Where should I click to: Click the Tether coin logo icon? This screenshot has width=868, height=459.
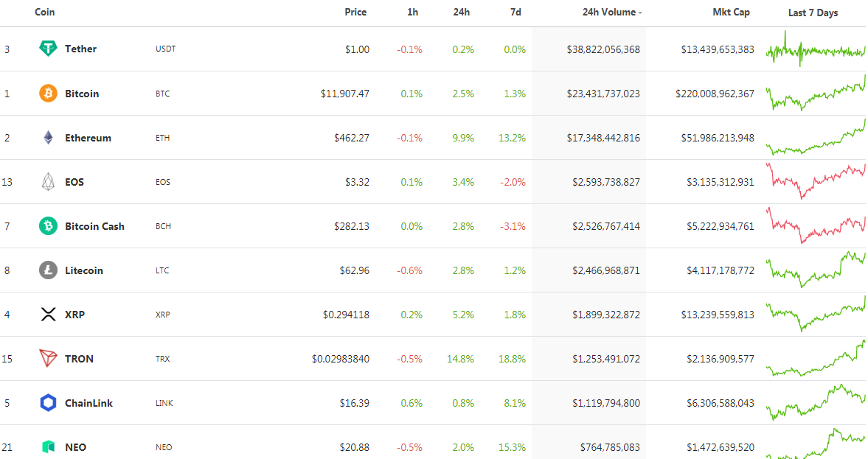[48, 49]
